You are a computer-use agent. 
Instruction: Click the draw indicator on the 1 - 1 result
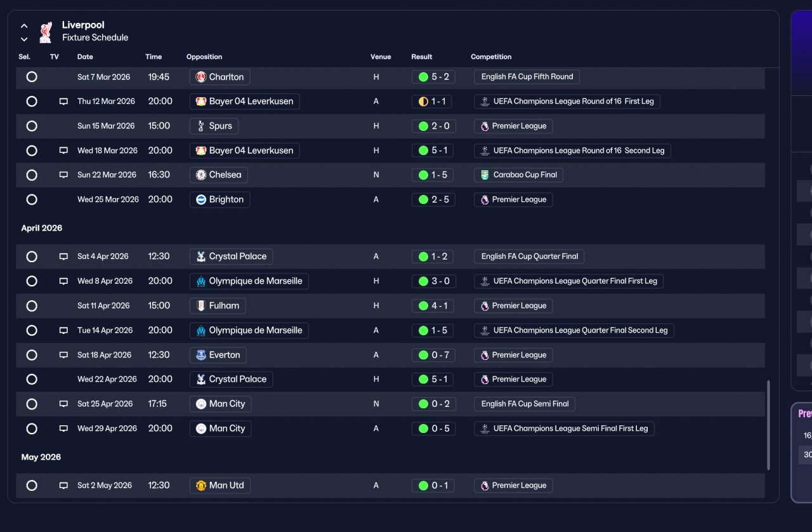coord(423,102)
